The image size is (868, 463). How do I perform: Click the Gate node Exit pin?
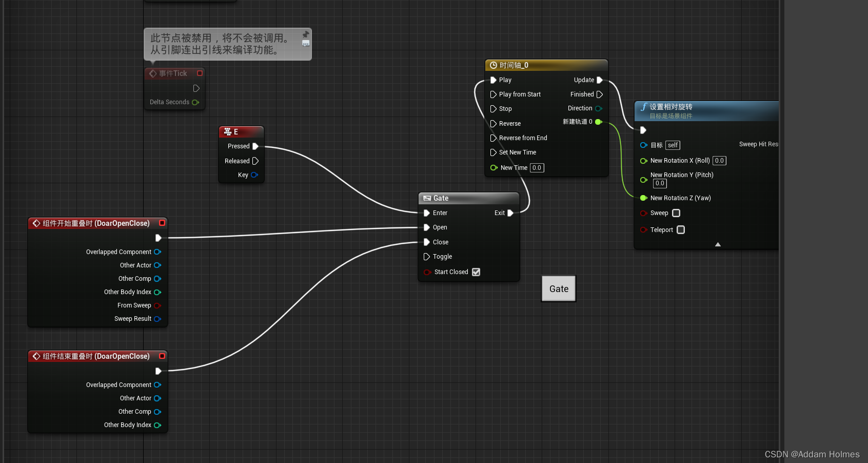click(510, 213)
